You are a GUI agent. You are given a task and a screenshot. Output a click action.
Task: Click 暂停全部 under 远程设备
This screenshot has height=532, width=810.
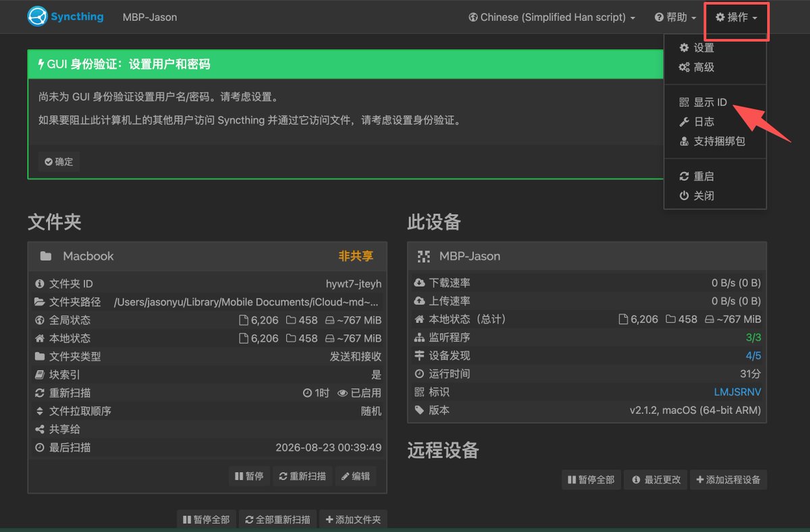[591, 480]
